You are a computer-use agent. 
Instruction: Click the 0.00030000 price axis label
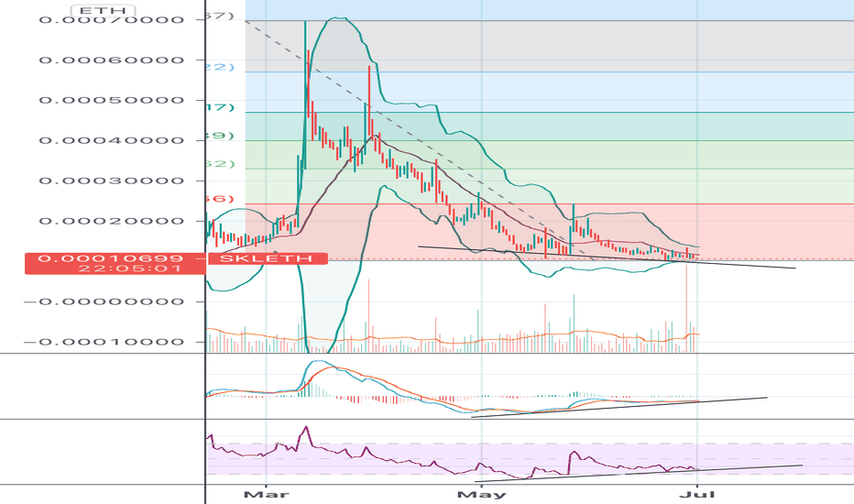tap(112, 181)
